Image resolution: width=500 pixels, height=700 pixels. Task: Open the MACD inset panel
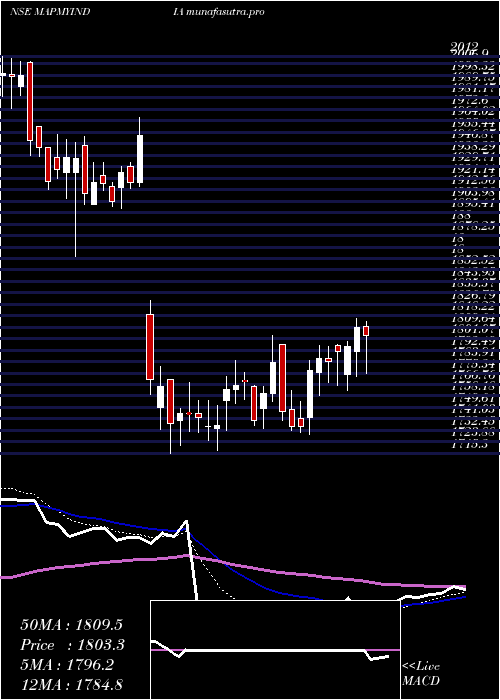click(275, 650)
